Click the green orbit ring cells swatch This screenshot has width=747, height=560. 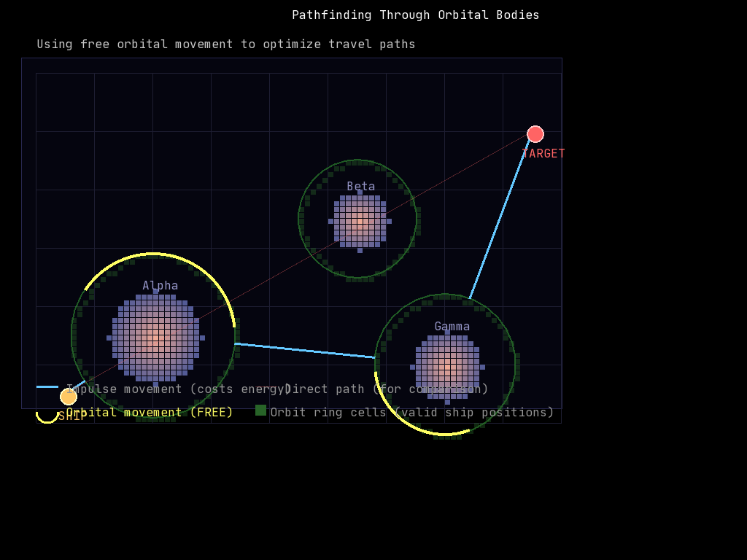point(260,410)
